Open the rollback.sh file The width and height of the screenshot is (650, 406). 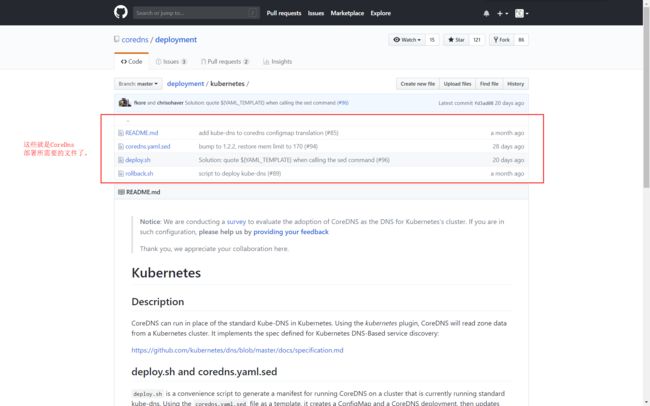tap(139, 174)
